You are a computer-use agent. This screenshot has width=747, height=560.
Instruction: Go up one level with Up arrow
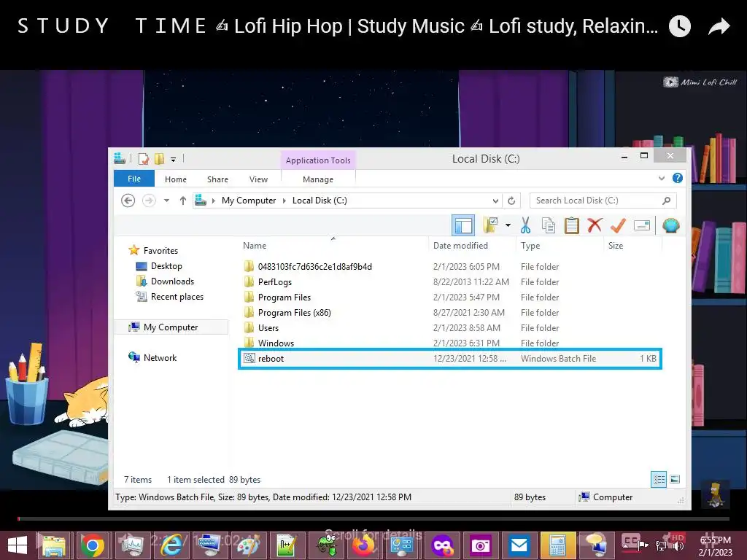pos(182,201)
